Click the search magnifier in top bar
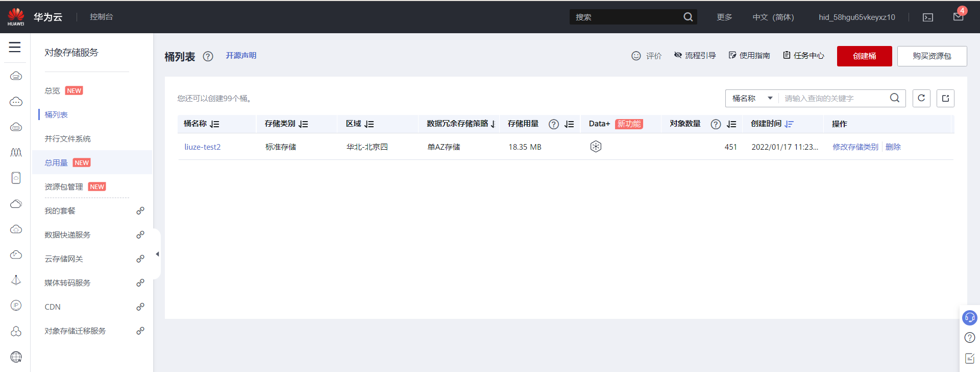The image size is (980, 372). pyautogui.click(x=688, y=17)
